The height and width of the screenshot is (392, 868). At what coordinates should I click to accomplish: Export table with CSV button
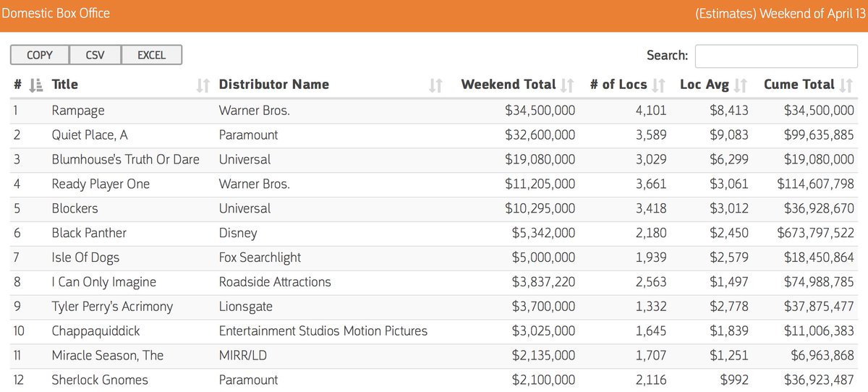tap(95, 55)
